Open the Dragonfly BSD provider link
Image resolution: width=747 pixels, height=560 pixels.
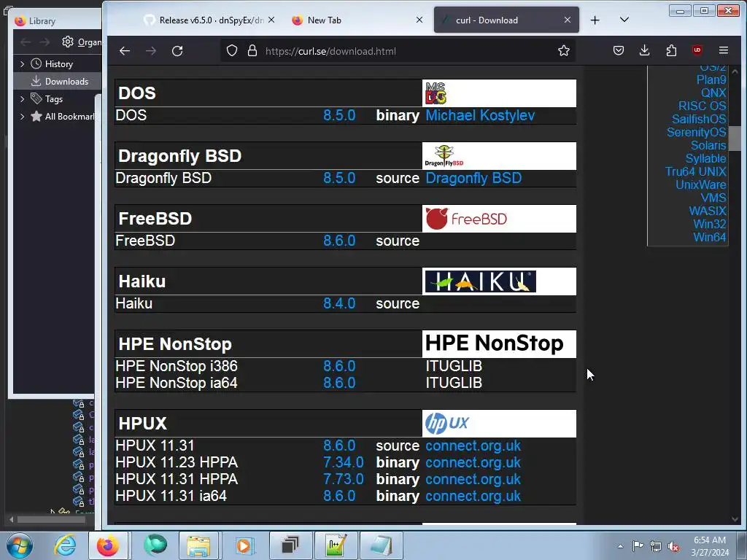(x=473, y=178)
